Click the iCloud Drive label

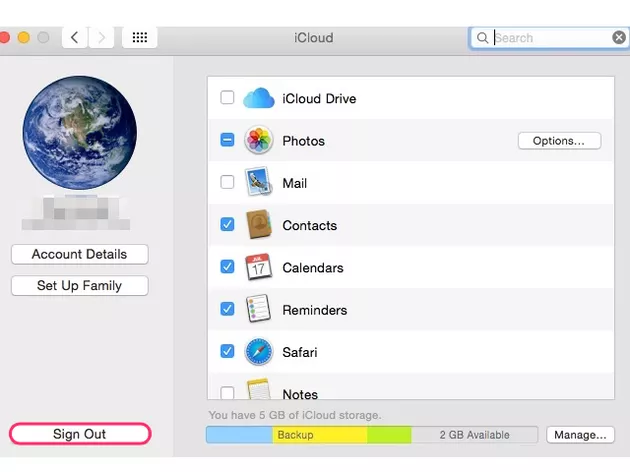(319, 99)
